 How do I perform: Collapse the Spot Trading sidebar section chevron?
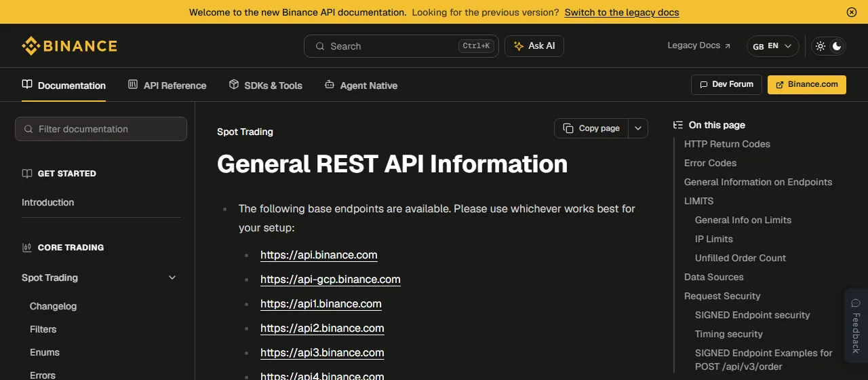(172, 278)
